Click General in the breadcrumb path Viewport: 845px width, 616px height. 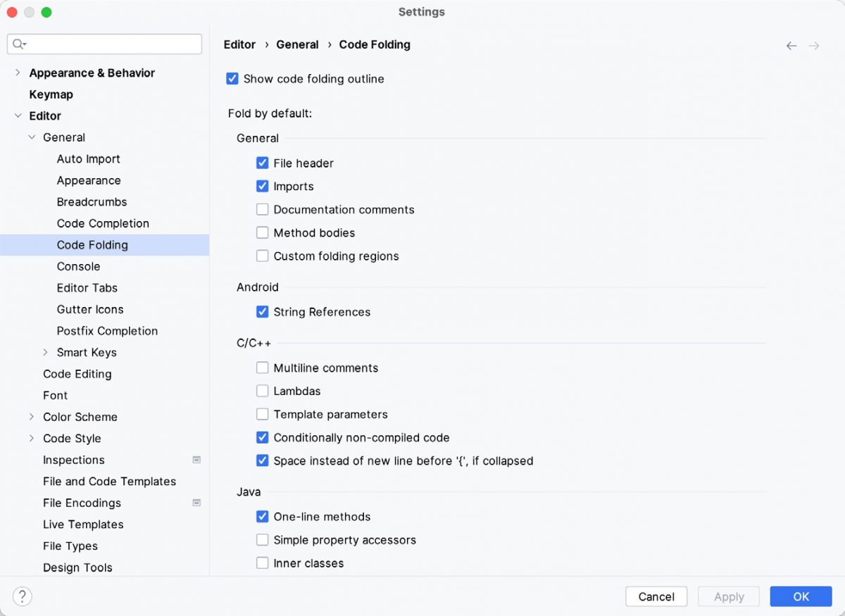pos(297,44)
